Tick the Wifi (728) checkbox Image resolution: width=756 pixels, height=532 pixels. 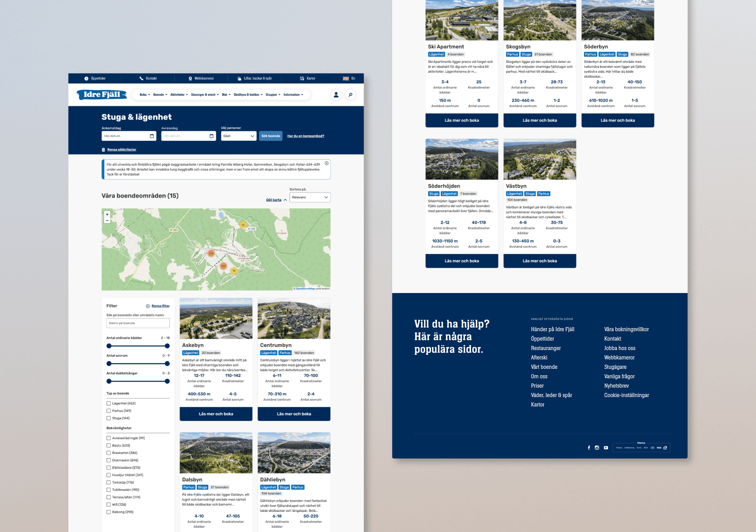109,505
